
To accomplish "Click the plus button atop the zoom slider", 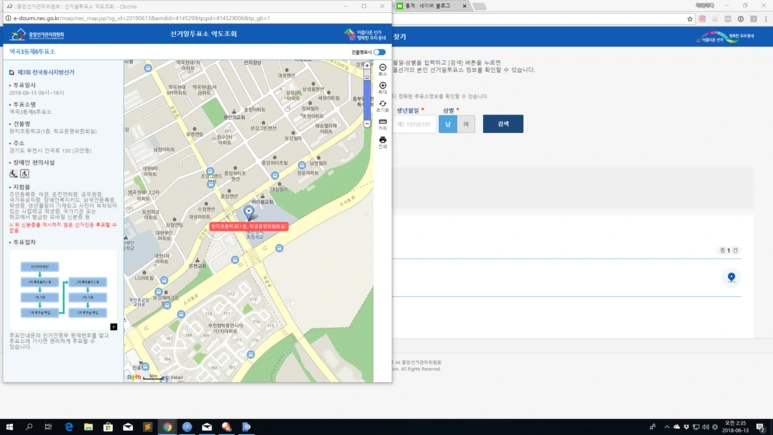I will (x=367, y=65).
